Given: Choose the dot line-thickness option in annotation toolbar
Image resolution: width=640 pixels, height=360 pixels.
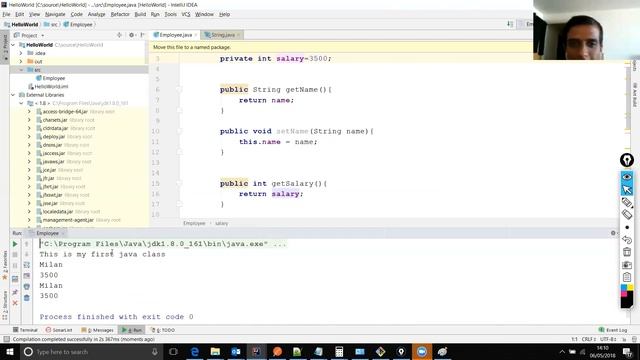Looking at the screenshot, I should (x=627, y=227).
